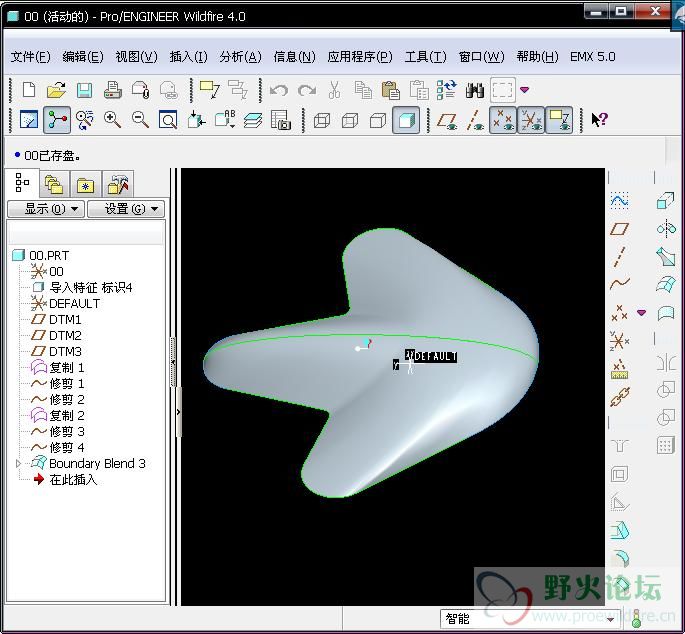Click the Context-sensitive Help icon
685x634 pixels.
599,120
